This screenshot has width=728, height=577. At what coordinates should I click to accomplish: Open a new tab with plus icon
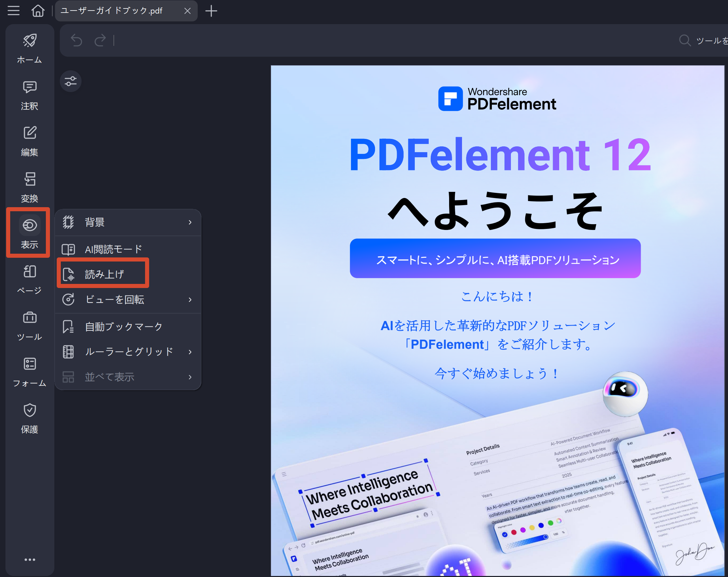tap(211, 11)
